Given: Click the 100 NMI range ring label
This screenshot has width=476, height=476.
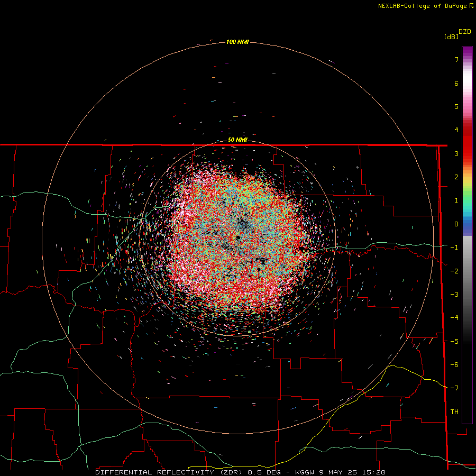Looking at the screenshot, I should pyautogui.click(x=237, y=42).
